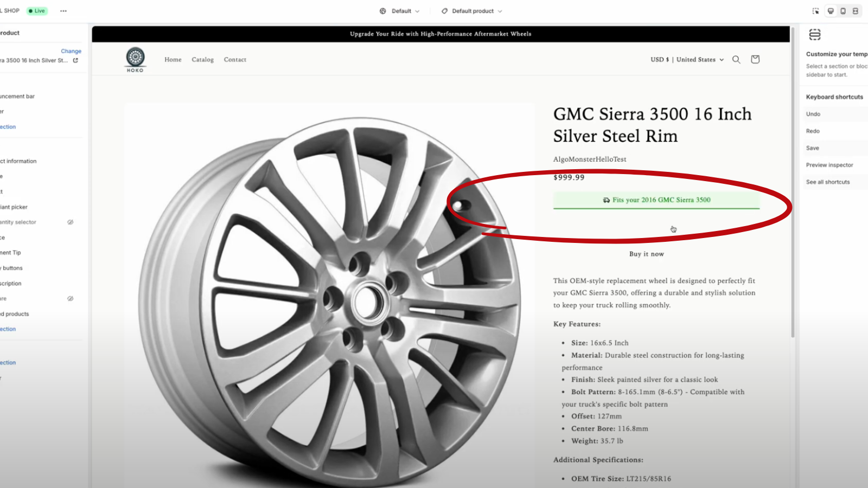The width and height of the screenshot is (868, 488).
Task: Select the Buy buttons block
Action: point(11,268)
